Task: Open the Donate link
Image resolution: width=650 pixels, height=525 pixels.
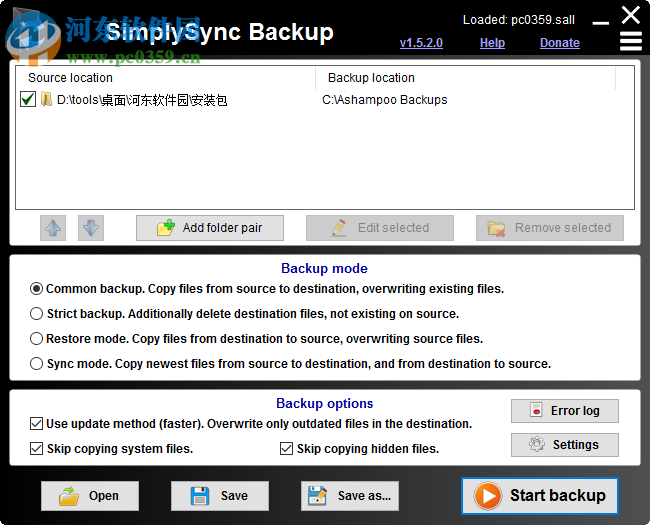Action: click(x=560, y=43)
